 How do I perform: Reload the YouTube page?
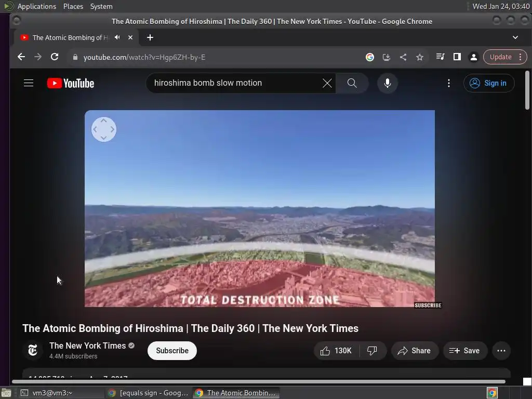[x=55, y=57]
